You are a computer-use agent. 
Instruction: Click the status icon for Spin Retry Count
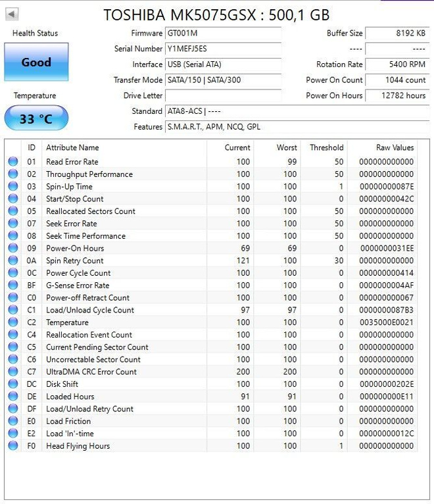pyautogui.click(x=13, y=261)
